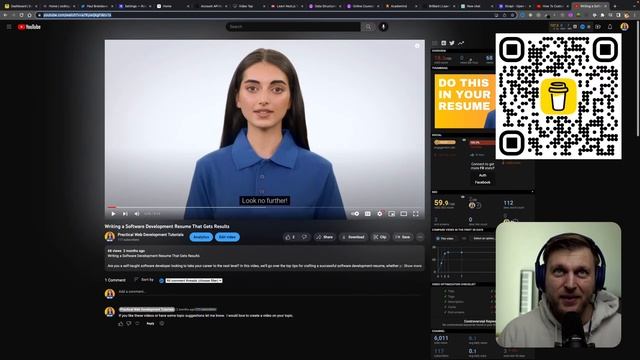This screenshot has width=640, height=360.
Task: Switch to the Settings browser tab
Action: pyautogui.click(x=134, y=7)
